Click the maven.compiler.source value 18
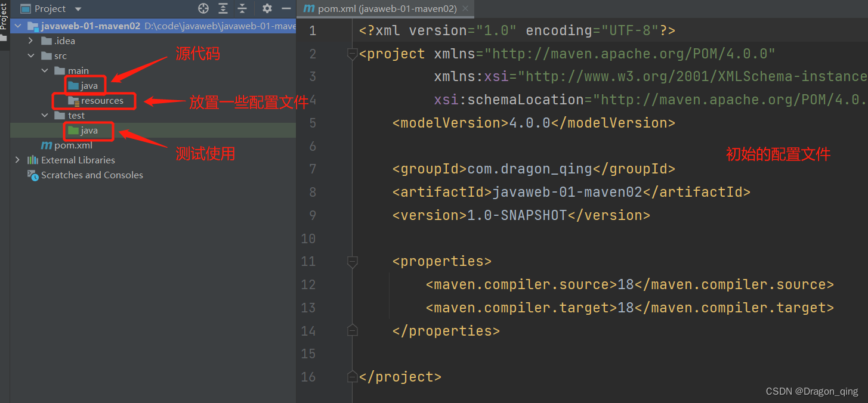This screenshot has height=403, width=868. [626, 284]
